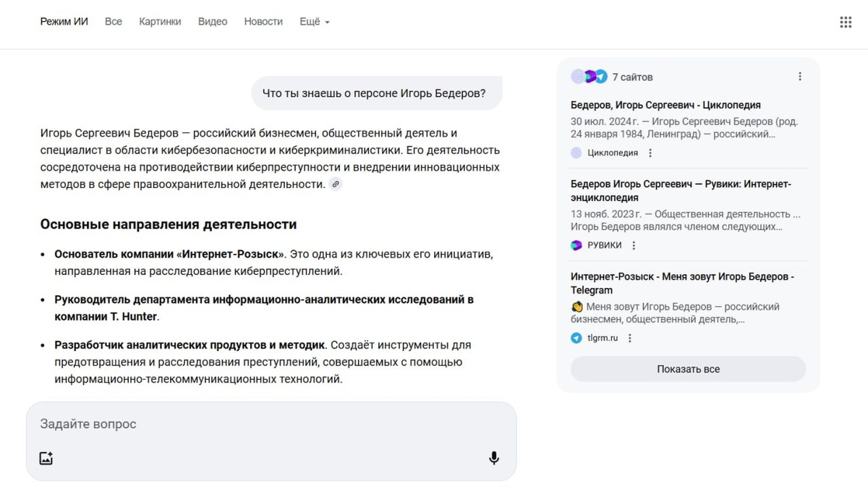868x497 pixels.
Task: Click bullet text Основатель компании «Интернет-Розыск»
Action: (x=170, y=255)
